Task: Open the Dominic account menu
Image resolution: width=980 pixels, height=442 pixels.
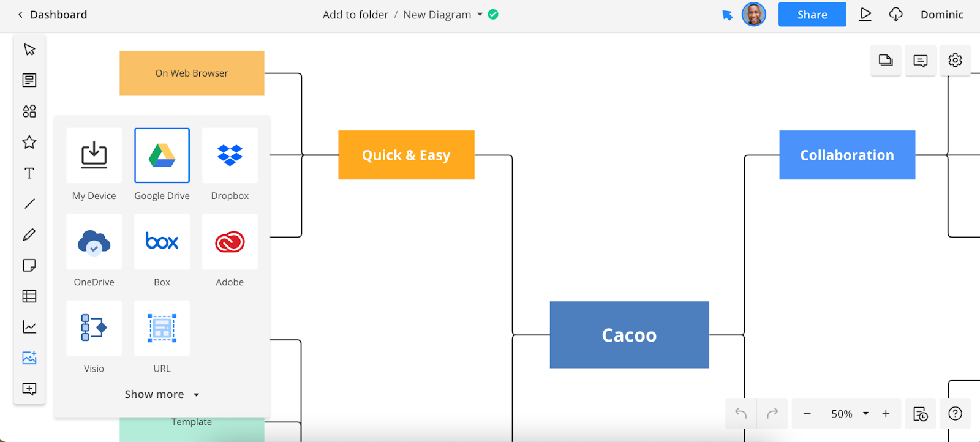Action: 941,15
